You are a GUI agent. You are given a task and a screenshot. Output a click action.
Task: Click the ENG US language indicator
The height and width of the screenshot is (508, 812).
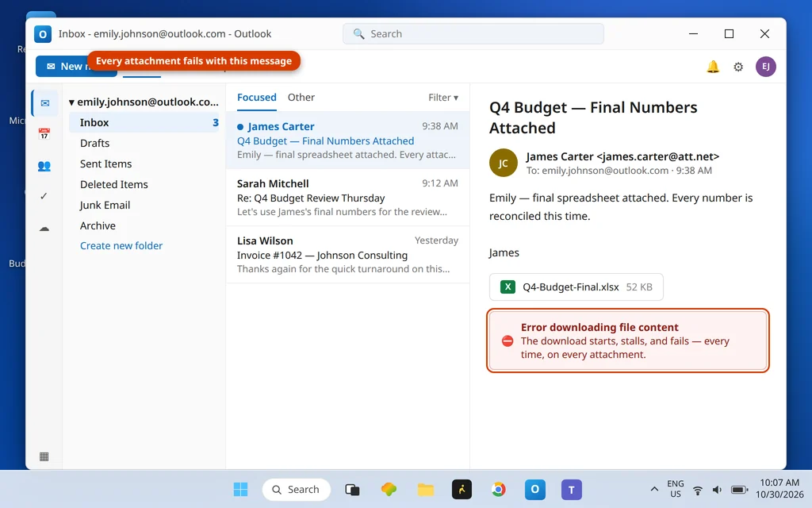[x=676, y=489]
